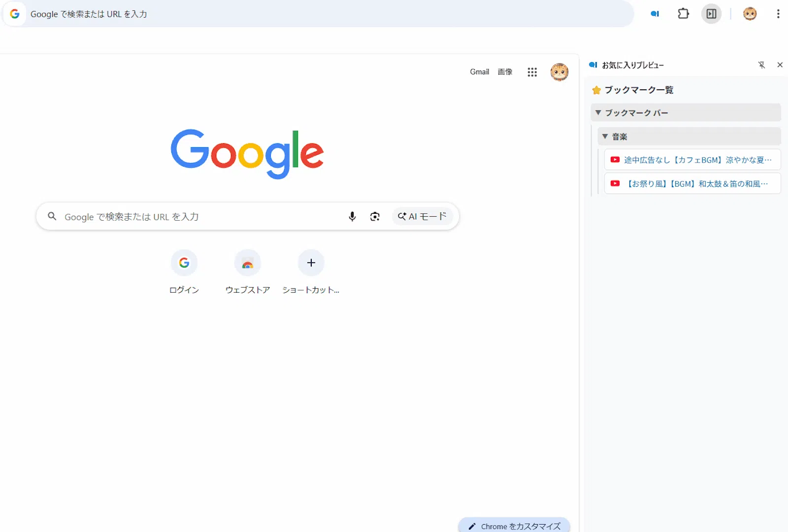
Task: Open Gmail link
Action: [x=479, y=72]
